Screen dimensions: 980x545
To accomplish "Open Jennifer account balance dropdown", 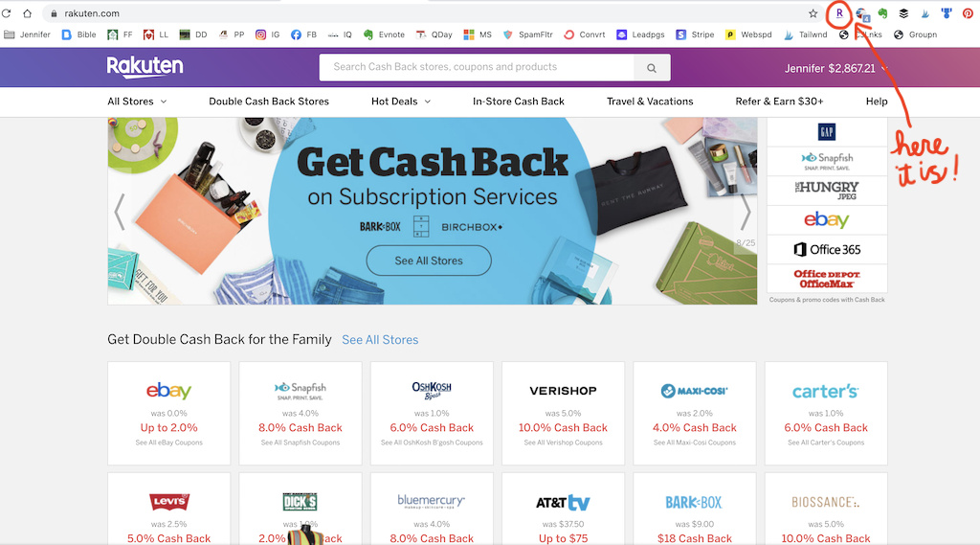I will 836,68.
